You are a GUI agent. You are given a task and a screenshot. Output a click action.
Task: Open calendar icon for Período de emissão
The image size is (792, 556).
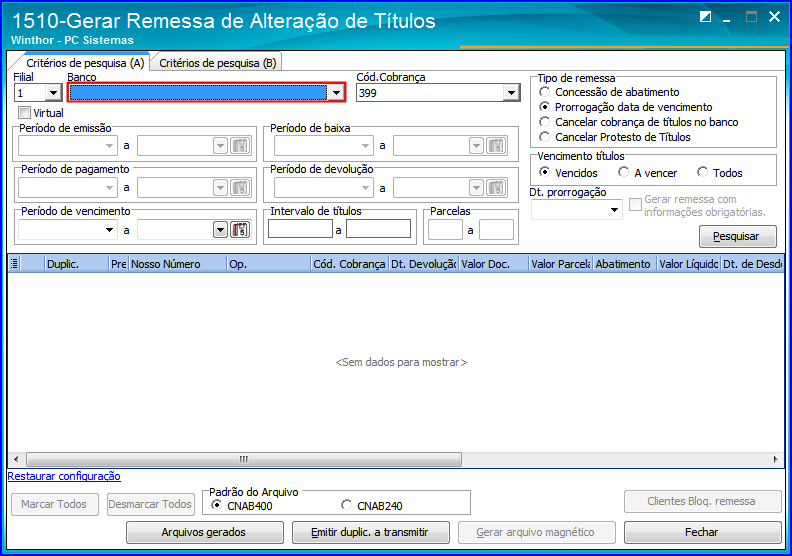click(240, 146)
